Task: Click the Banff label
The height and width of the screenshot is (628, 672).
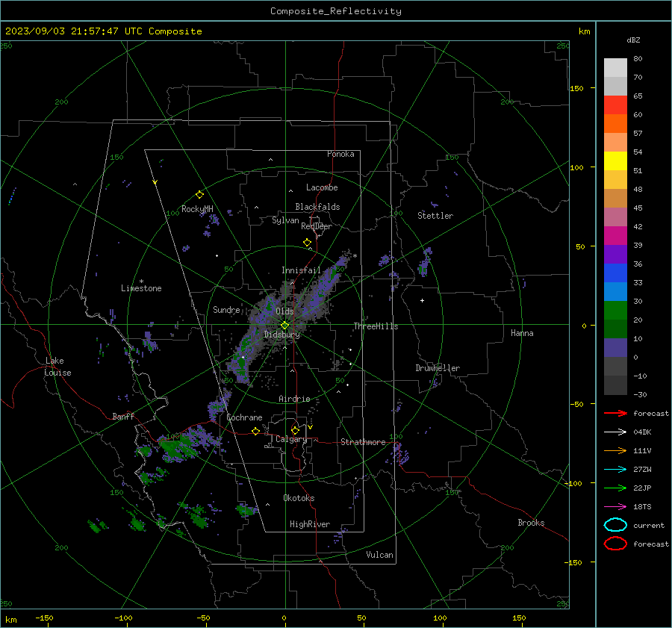Action: (x=123, y=416)
